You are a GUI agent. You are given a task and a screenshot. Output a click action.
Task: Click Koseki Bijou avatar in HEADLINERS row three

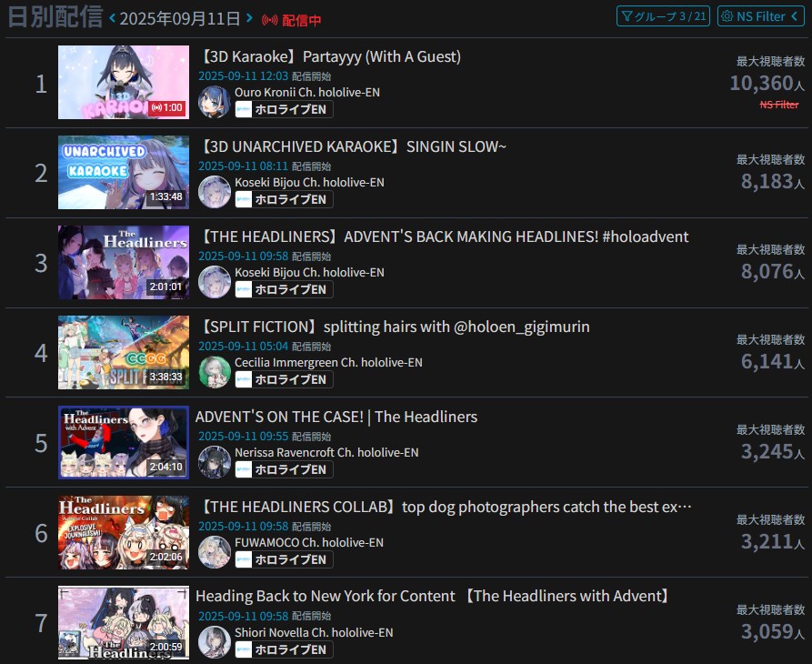pos(214,282)
